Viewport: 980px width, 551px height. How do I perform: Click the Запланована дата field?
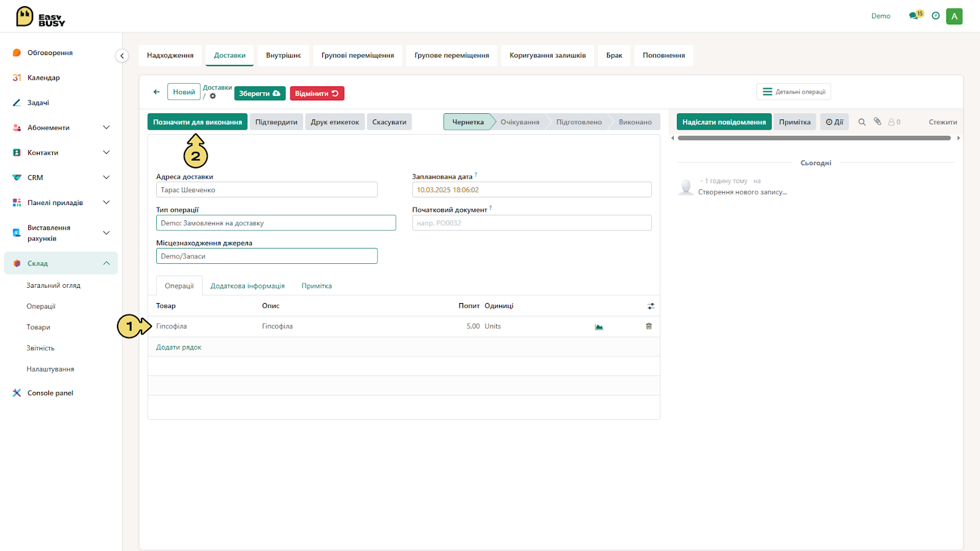[532, 190]
